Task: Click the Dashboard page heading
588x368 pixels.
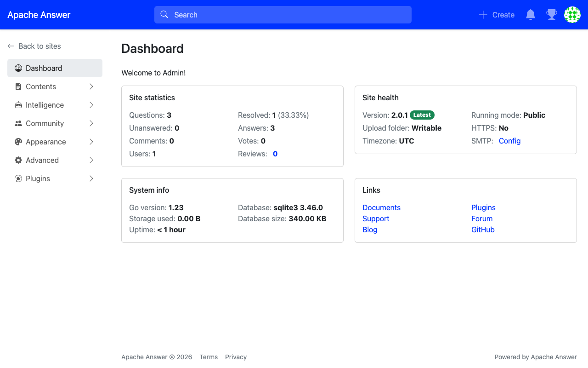Action: (x=153, y=48)
